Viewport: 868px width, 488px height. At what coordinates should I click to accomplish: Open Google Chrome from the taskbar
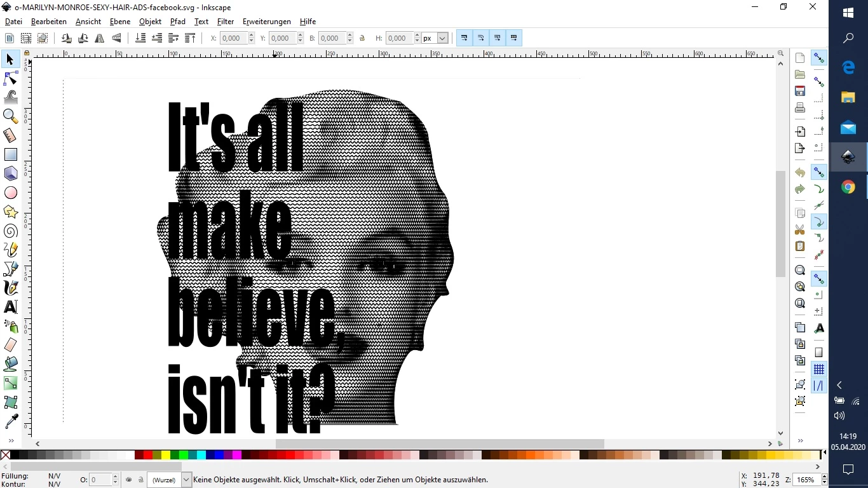click(x=848, y=187)
